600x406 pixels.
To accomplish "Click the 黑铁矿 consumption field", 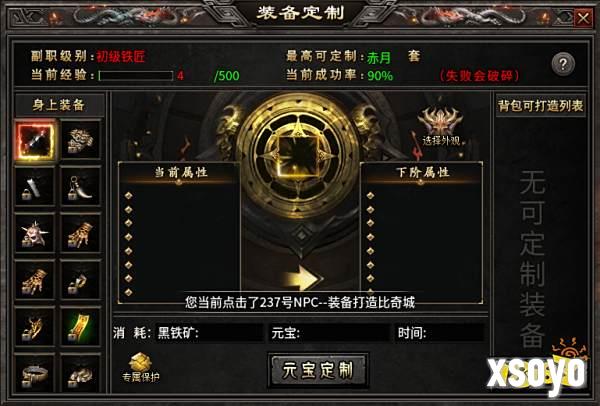I will click(x=210, y=333).
